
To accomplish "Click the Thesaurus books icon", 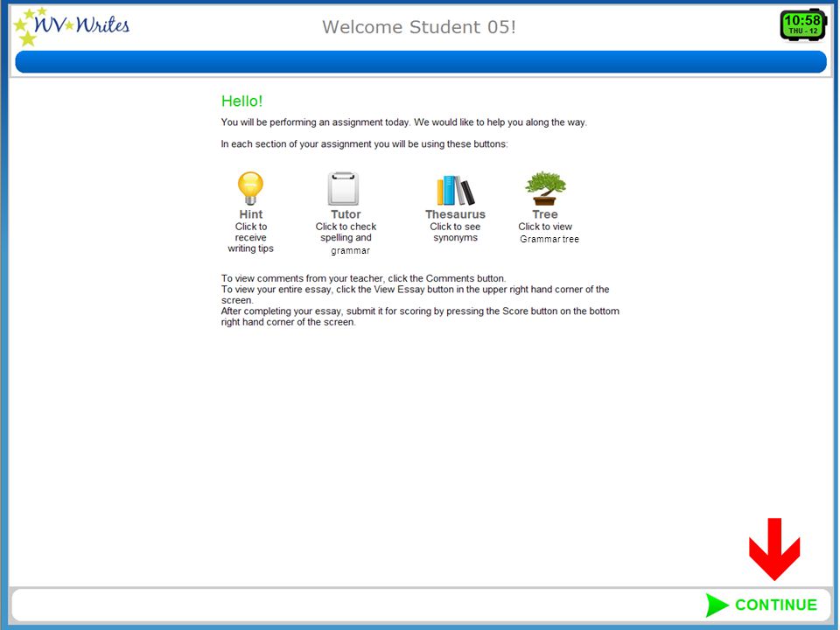I will coord(455,190).
